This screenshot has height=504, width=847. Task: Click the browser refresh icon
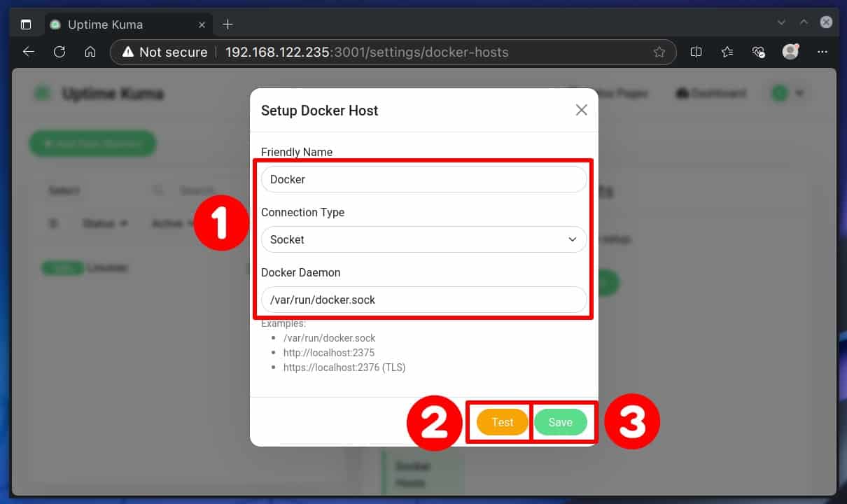pos(59,51)
